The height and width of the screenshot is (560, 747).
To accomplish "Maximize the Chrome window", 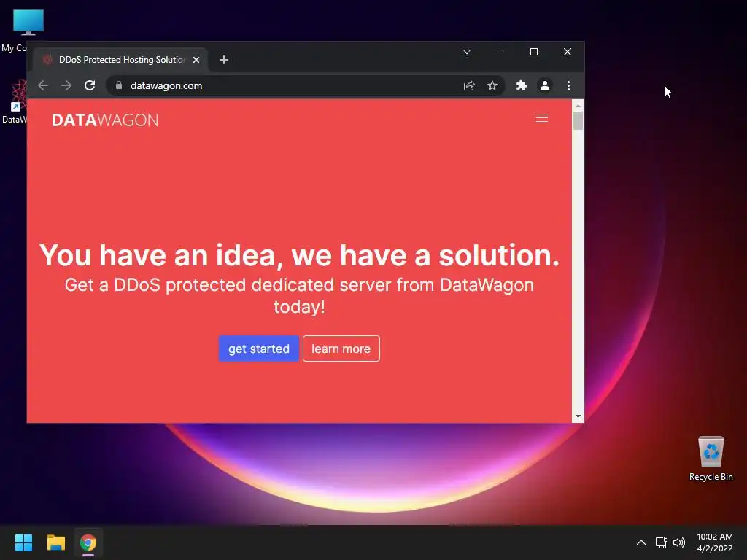I will click(x=534, y=52).
